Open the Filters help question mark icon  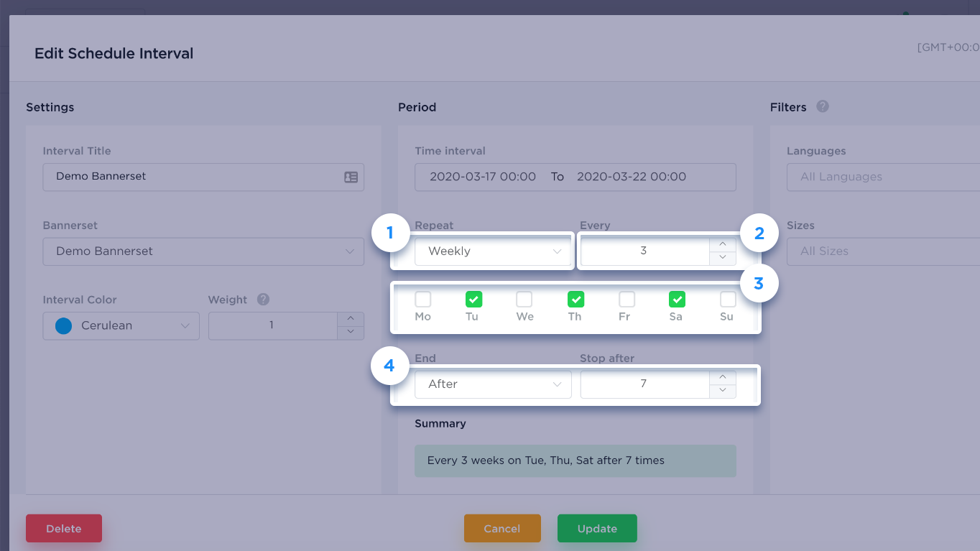coord(823,106)
